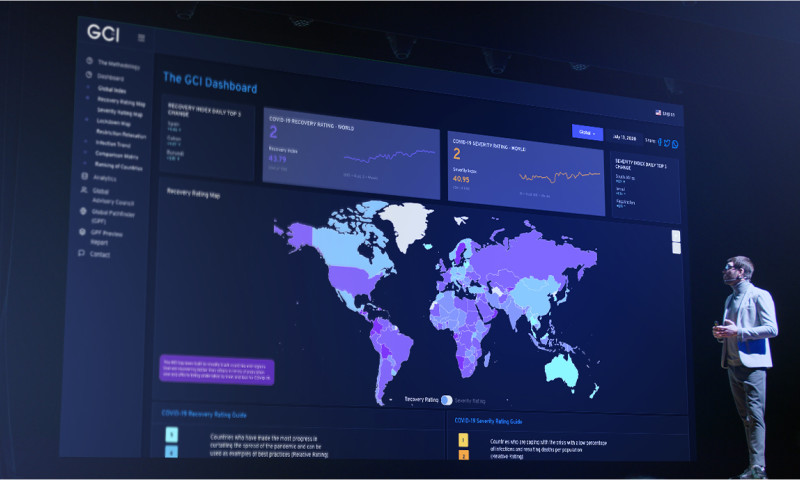The height and width of the screenshot is (480, 800).
Task: Open The Methodology menu item
Action: point(118,64)
